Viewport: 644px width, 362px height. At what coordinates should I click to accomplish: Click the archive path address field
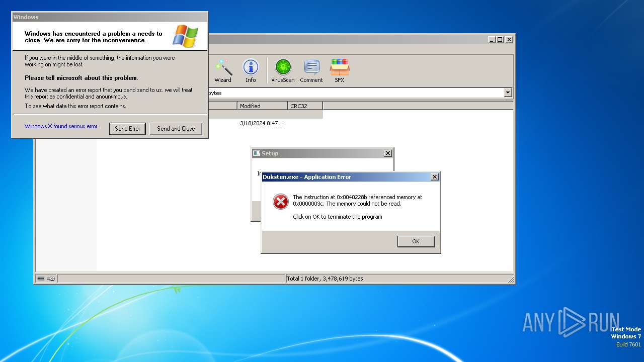click(356, 93)
